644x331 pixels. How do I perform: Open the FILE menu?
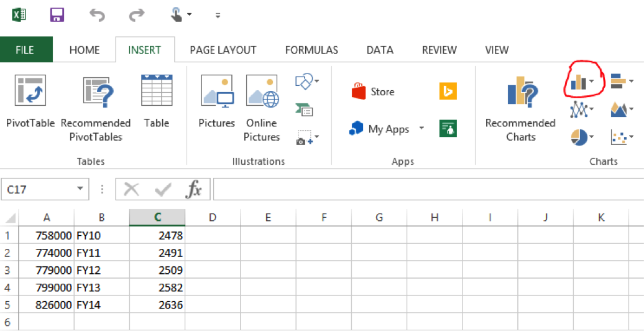pos(25,50)
